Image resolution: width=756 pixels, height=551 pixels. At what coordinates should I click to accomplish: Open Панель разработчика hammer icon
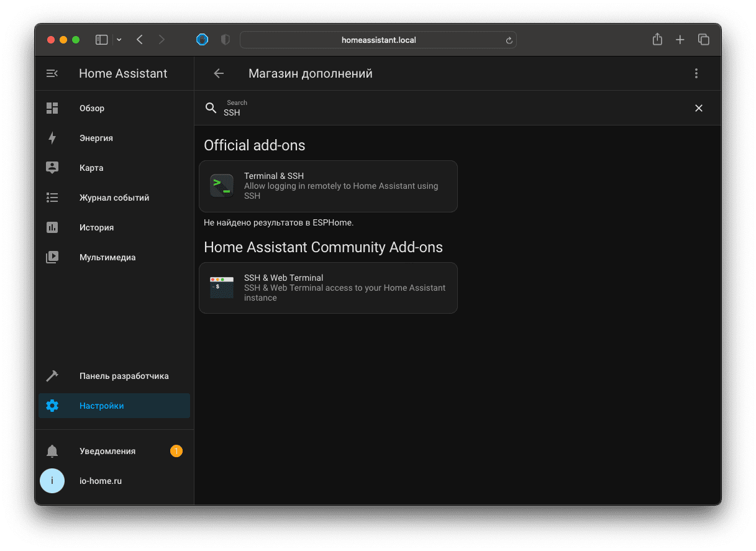[52, 376]
